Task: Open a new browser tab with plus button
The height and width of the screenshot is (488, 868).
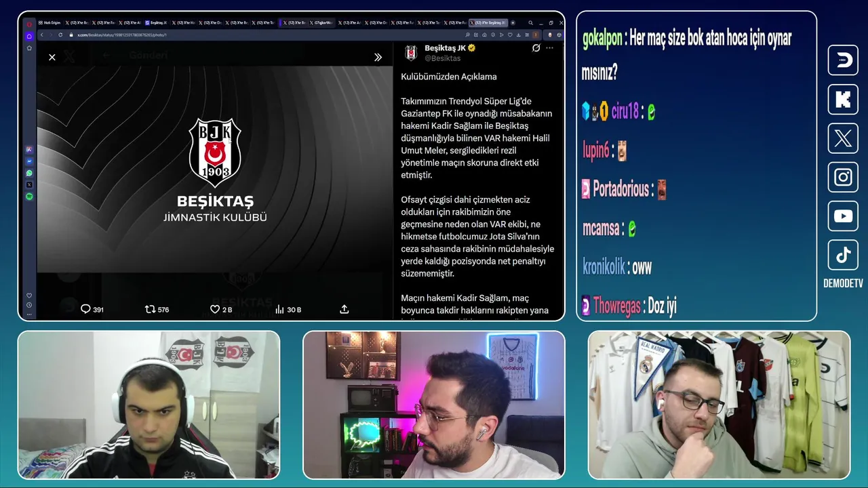Action: click(x=513, y=22)
